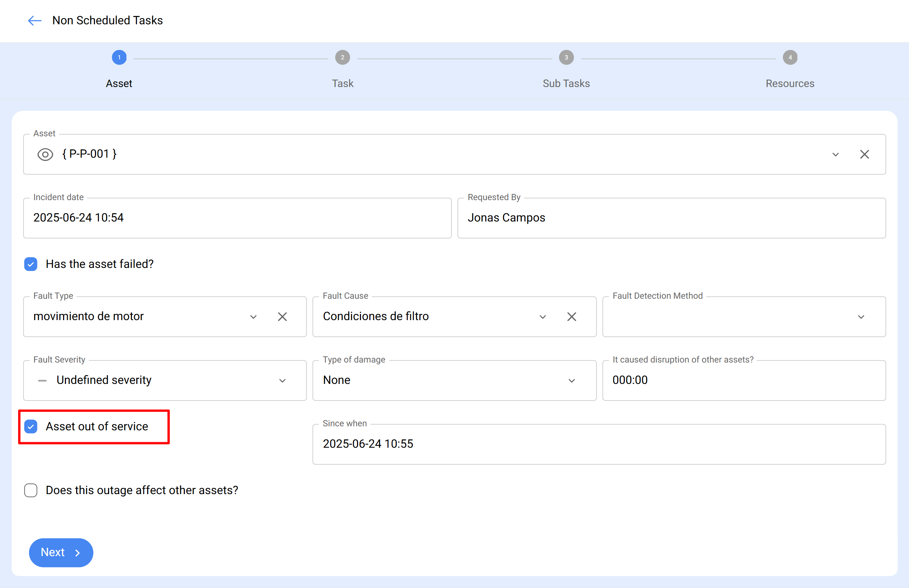909x588 pixels.
Task: Open the Fault Detection Method dropdown
Action: pyautogui.click(x=861, y=316)
